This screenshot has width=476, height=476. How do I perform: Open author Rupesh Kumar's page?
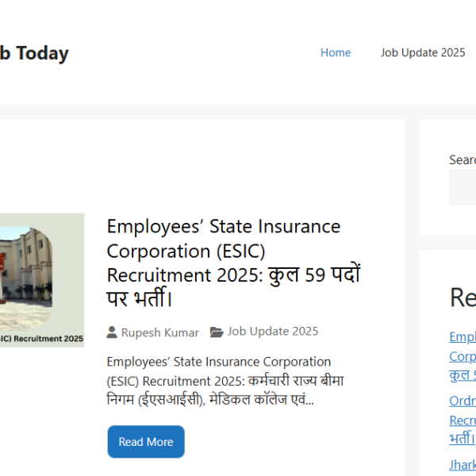(x=160, y=332)
